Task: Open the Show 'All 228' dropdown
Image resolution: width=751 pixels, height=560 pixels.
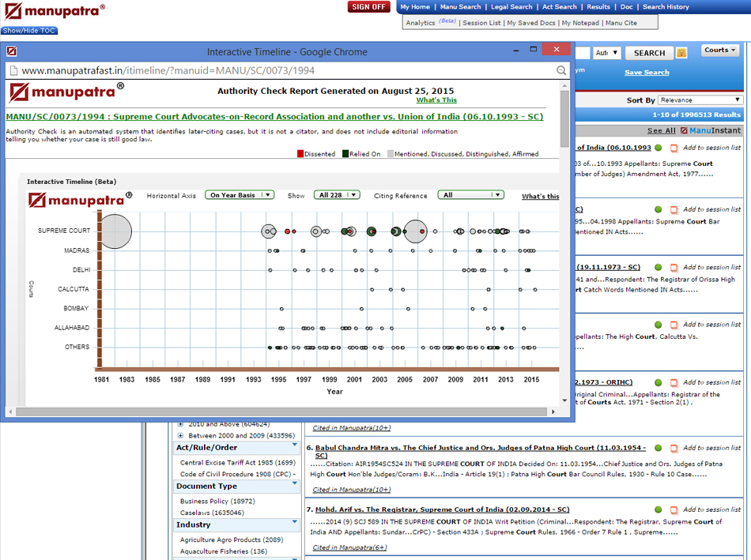Action: click(x=337, y=195)
